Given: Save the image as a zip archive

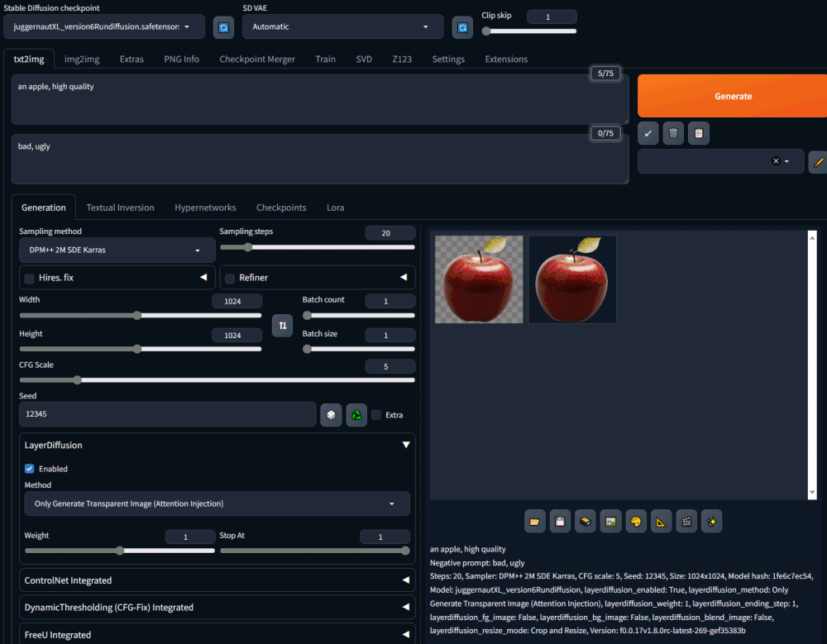Looking at the screenshot, I should [585, 522].
